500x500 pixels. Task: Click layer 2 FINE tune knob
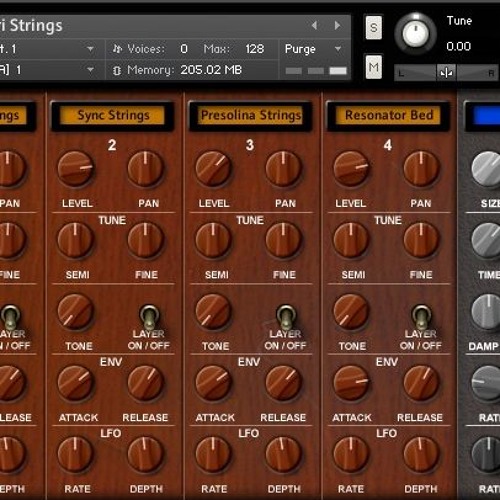[x=145, y=240]
